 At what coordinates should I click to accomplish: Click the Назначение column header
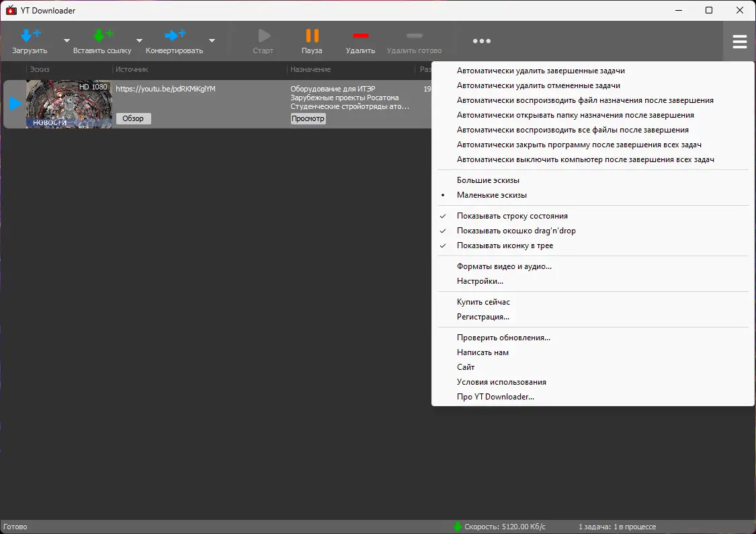click(310, 69)
